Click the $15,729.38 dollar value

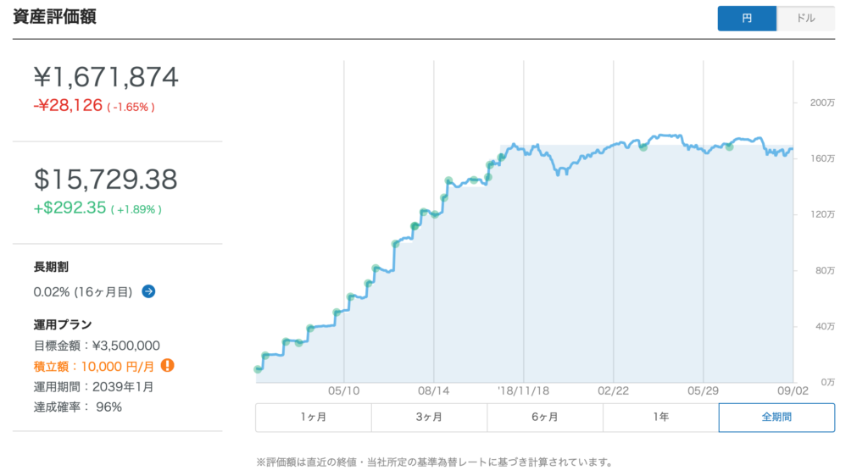click(x=106, y=179)
